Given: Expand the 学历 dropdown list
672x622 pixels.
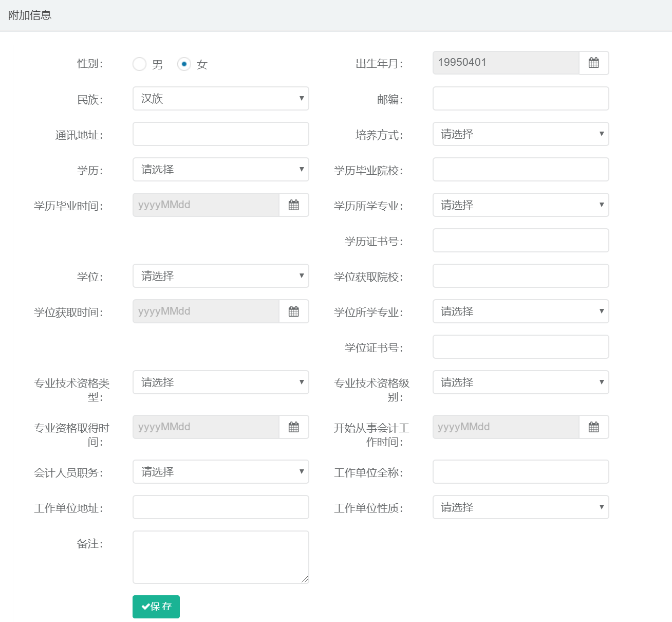Looking at the screenshot, I should pyautogui.click(x=220, y=170).
